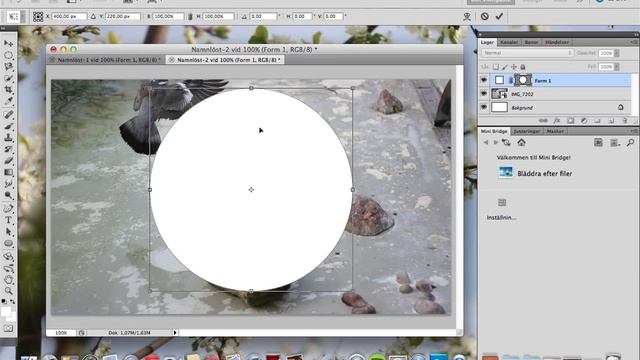Select the Quick Selection tool
Viewport: 640px width, 360px height.
click(8, 78)
